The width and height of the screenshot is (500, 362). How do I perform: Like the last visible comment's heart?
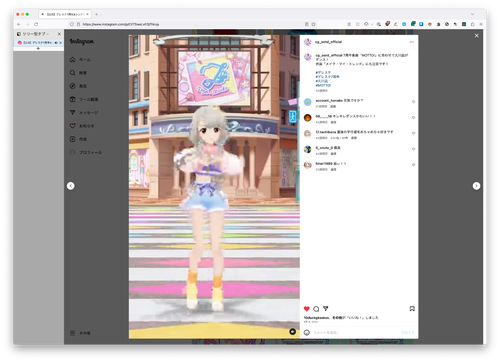[413, 165]
